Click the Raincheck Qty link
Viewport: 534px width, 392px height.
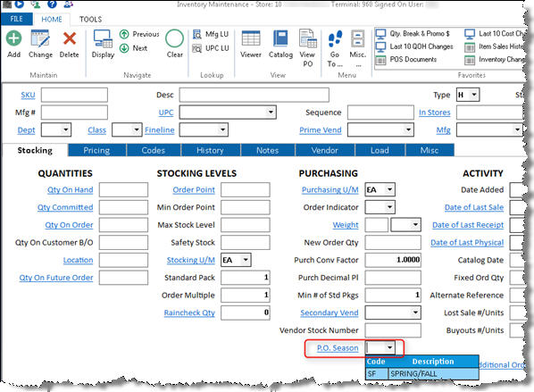coord(189,313)
